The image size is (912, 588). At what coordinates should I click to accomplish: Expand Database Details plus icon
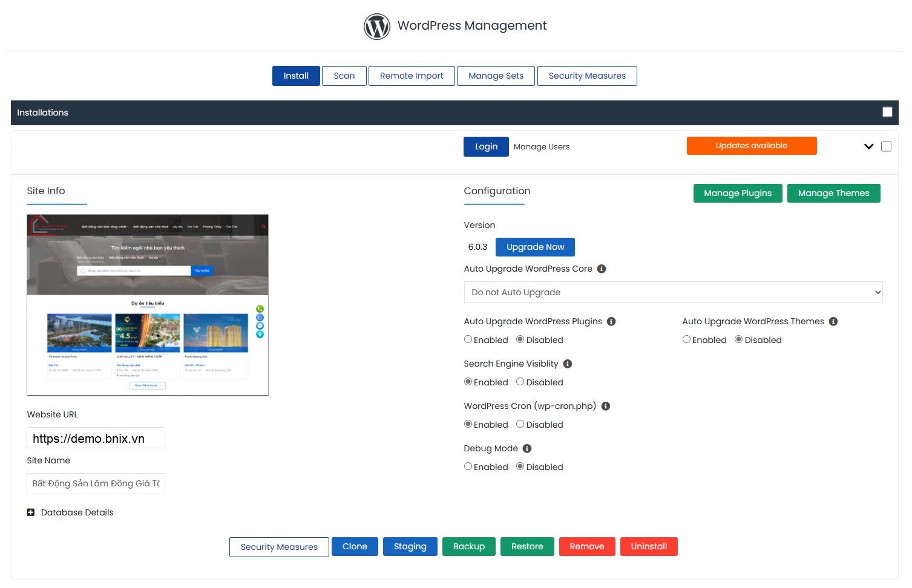click(x=31, y=512)
